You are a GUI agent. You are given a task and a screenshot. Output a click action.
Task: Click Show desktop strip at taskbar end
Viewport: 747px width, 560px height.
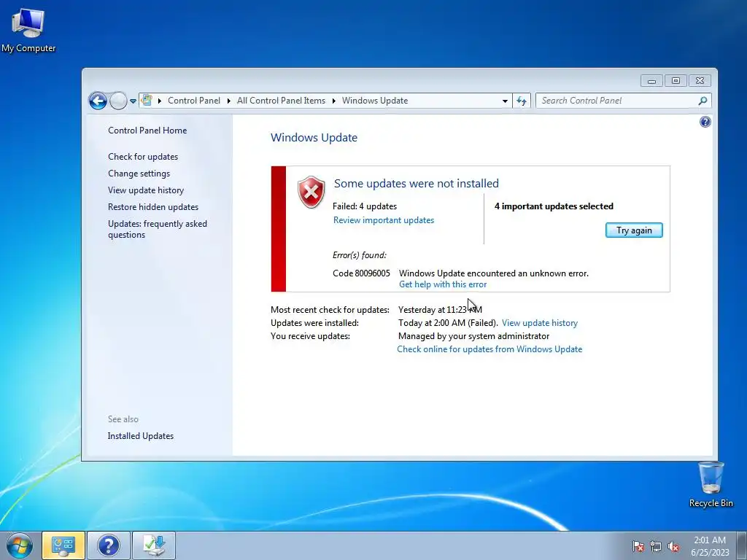(742, 545)
